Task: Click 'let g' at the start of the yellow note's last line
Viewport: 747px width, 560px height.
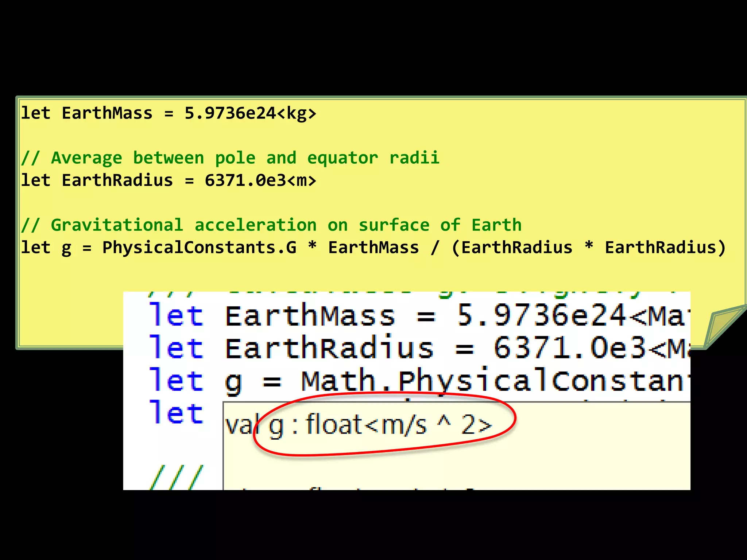Action: click(x=46, y=248)
